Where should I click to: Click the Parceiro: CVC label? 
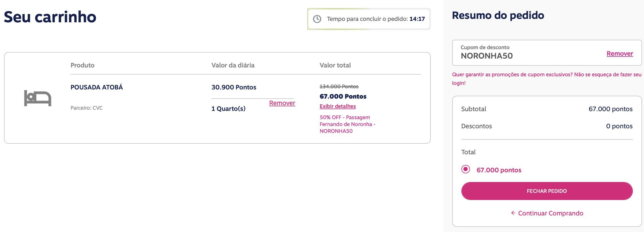[x=86, y=108]
